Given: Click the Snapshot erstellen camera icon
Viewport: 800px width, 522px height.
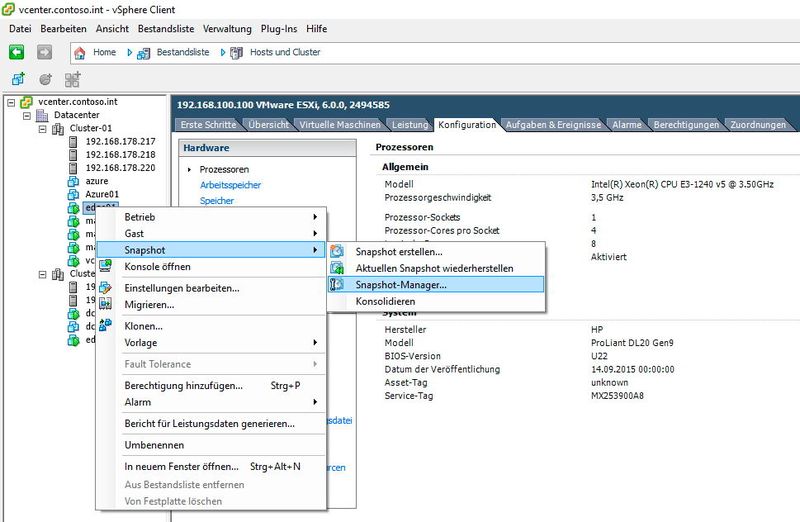Looking at the screenshot, I should pos(337,251).
